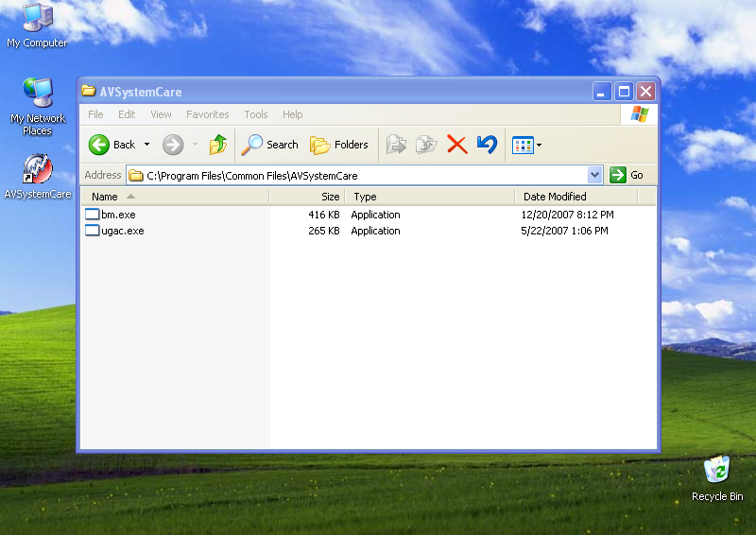Select the bm.exe file
The image size is (756, 535).
(x=118, y=215)
